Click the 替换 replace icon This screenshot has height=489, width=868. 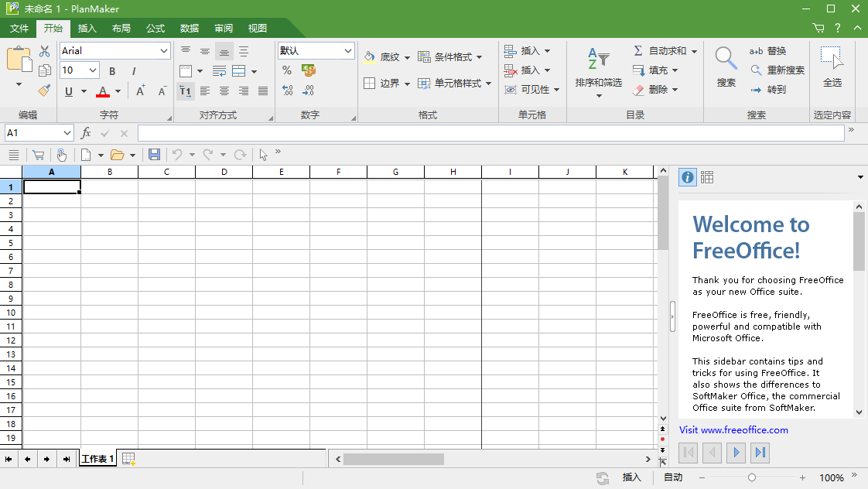tap(756, 51)
